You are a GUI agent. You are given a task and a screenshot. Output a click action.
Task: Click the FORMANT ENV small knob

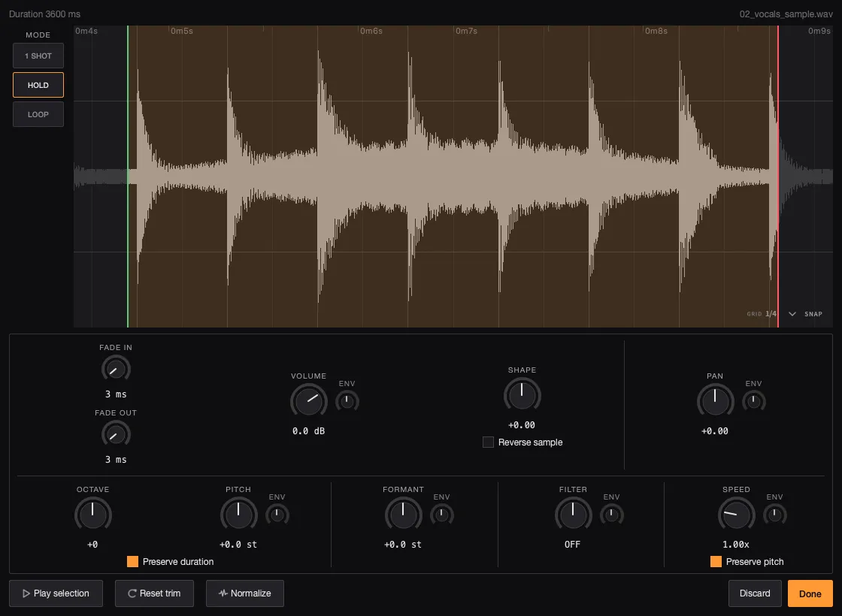442,515
